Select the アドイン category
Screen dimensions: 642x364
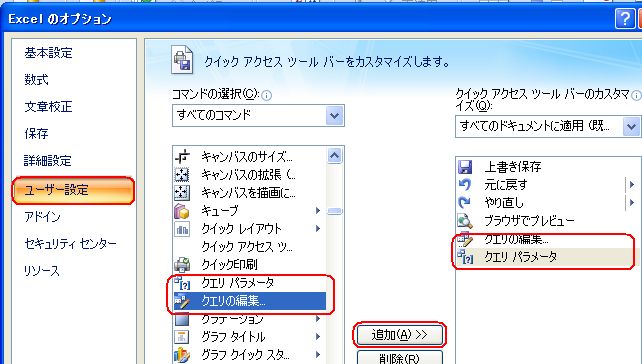[x=42, y=217]
